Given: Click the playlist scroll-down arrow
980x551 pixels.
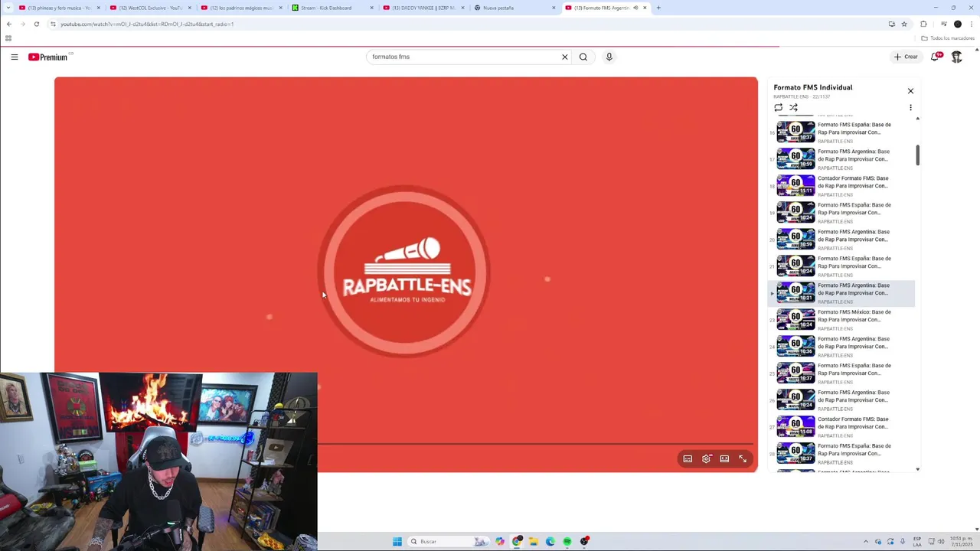Looking at the screenshot, I should 918,469.
